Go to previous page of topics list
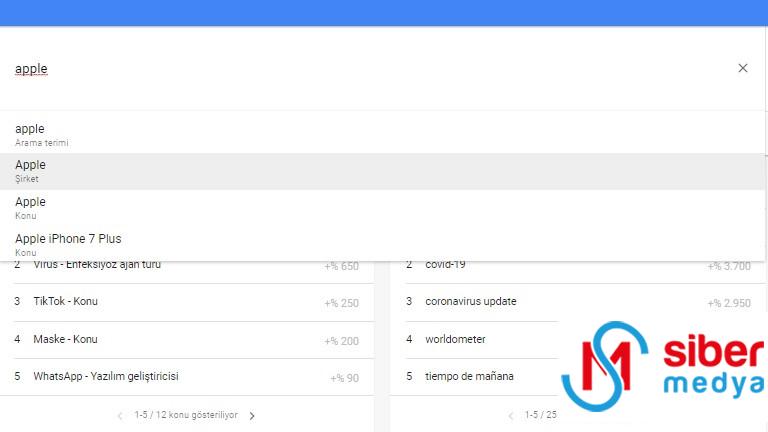The image size is (768, 432). pos(120,416)
